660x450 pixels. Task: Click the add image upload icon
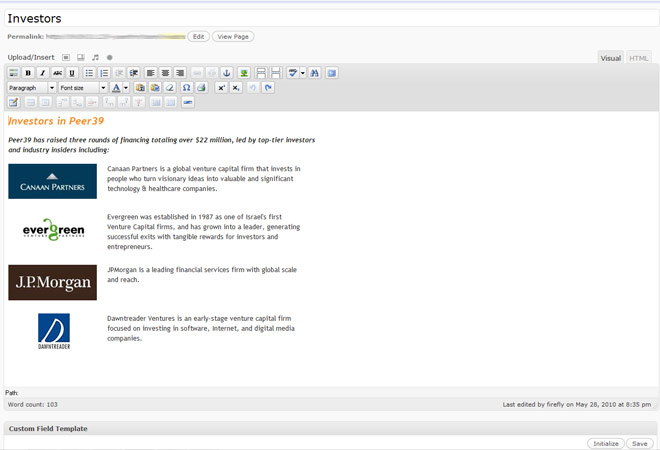click(66, 57)
